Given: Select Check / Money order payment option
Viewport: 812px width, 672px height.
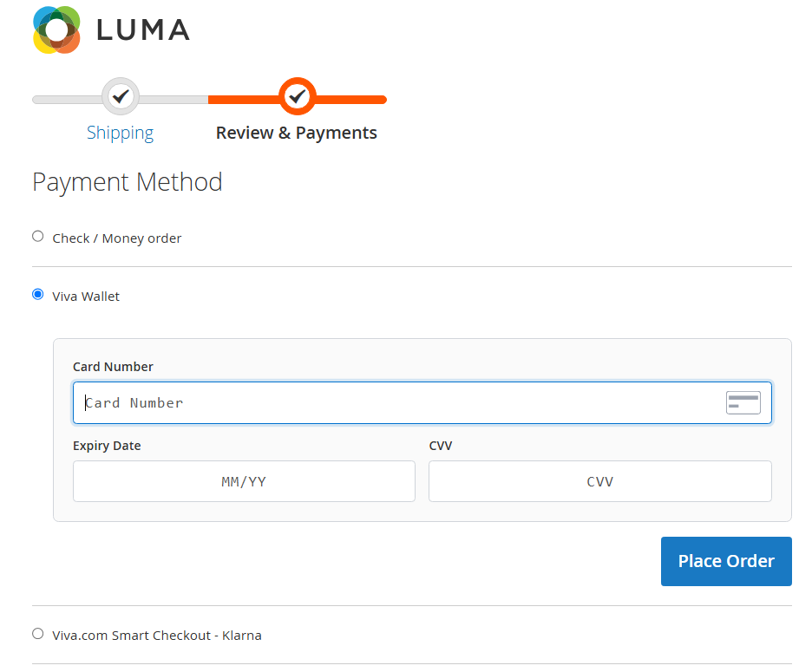Looking at the screenshot, I should [38, 237].
